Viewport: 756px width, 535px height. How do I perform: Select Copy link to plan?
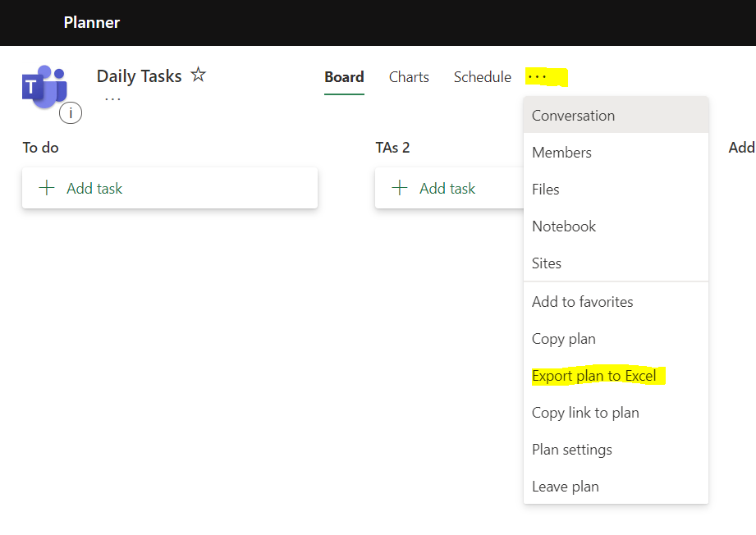click(x=616, y=413)
